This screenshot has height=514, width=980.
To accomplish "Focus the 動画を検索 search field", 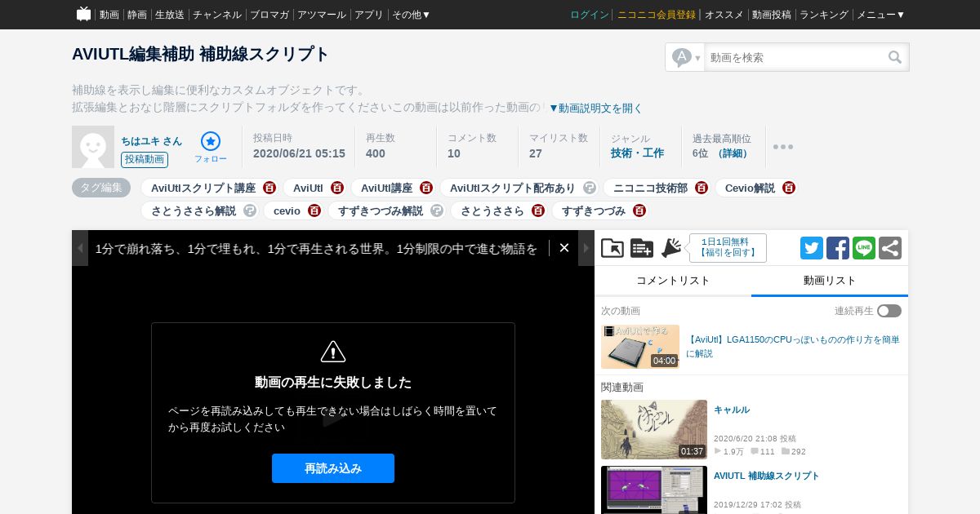I will click(795, 57).
